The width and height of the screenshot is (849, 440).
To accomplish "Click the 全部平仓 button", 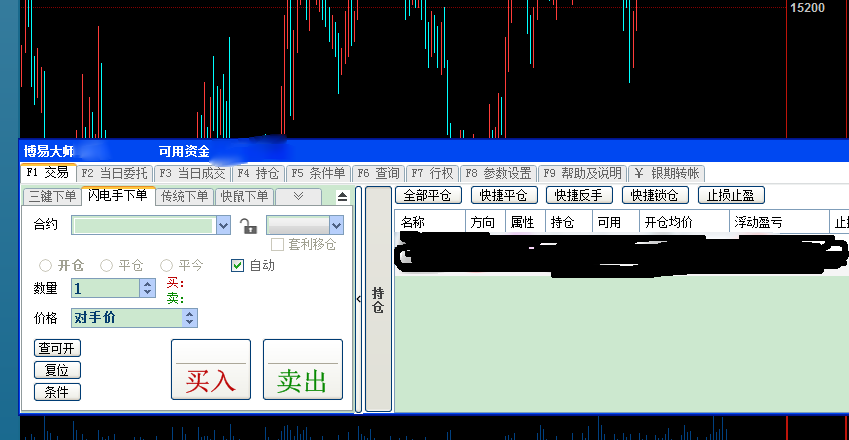I will pyautogui.click(x=428, y=195).
